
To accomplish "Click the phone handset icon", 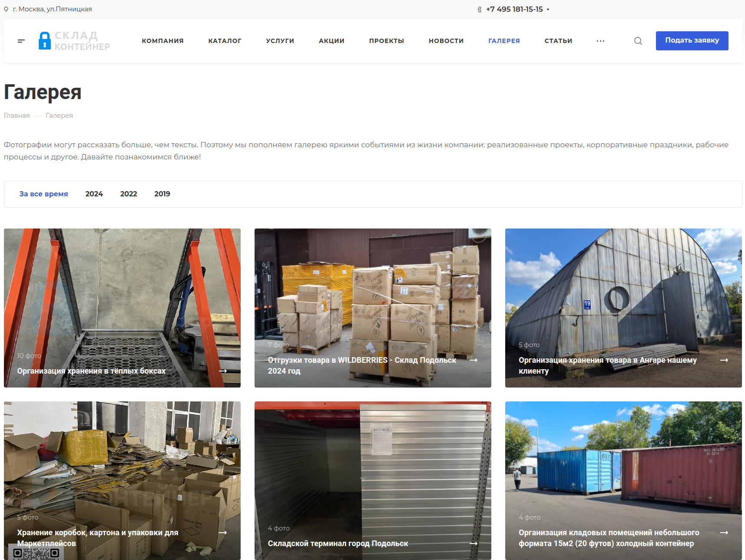I will [x=480, y=9].
